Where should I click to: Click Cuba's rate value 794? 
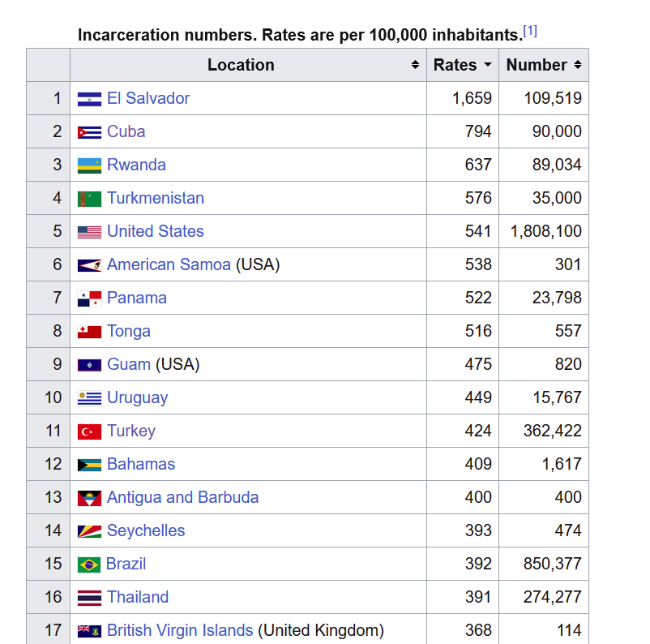(478, 131)
